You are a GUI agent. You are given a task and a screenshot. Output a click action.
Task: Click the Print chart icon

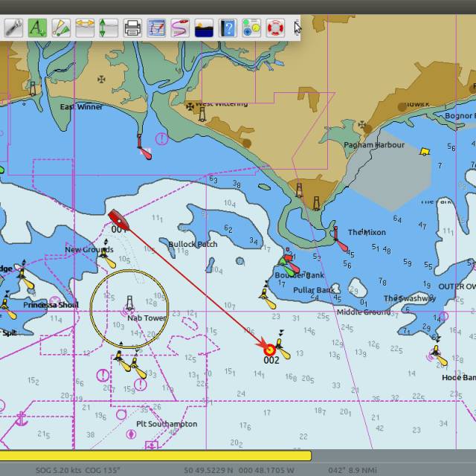132,28
